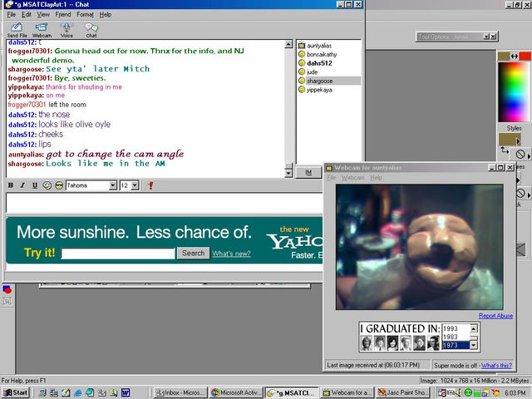
Task: Select user yippekaya in the room list
Action: coord(319,90)
